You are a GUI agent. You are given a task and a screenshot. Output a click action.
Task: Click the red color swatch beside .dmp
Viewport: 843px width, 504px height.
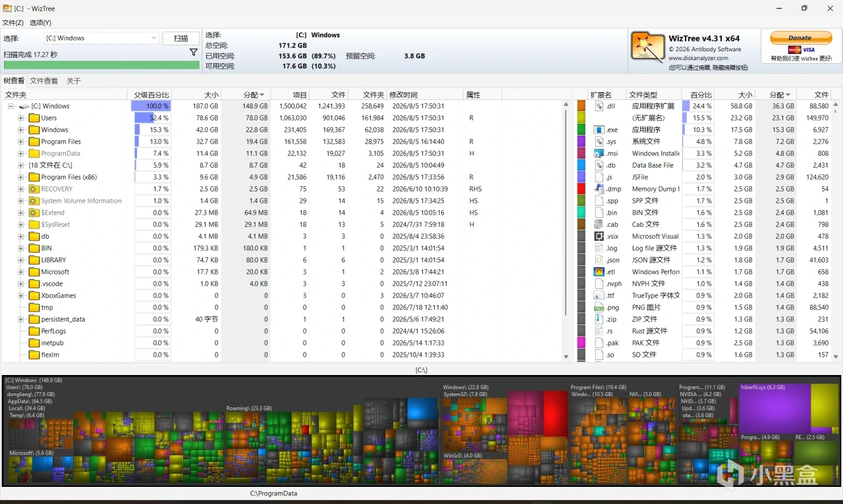point(582,189)
